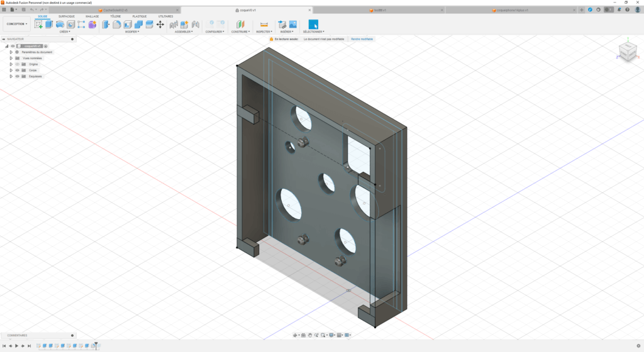
Task: Select the Revolve tool in the Créer group
Action: 60,25
